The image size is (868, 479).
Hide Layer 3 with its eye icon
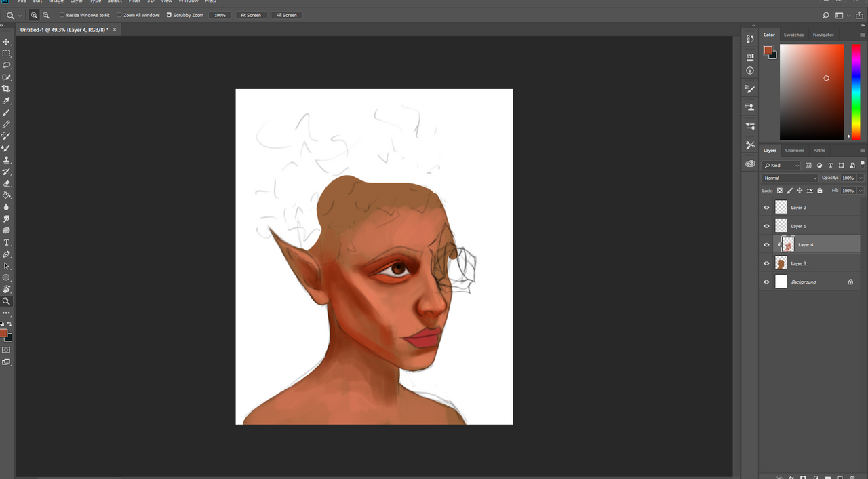coord(767,263)
